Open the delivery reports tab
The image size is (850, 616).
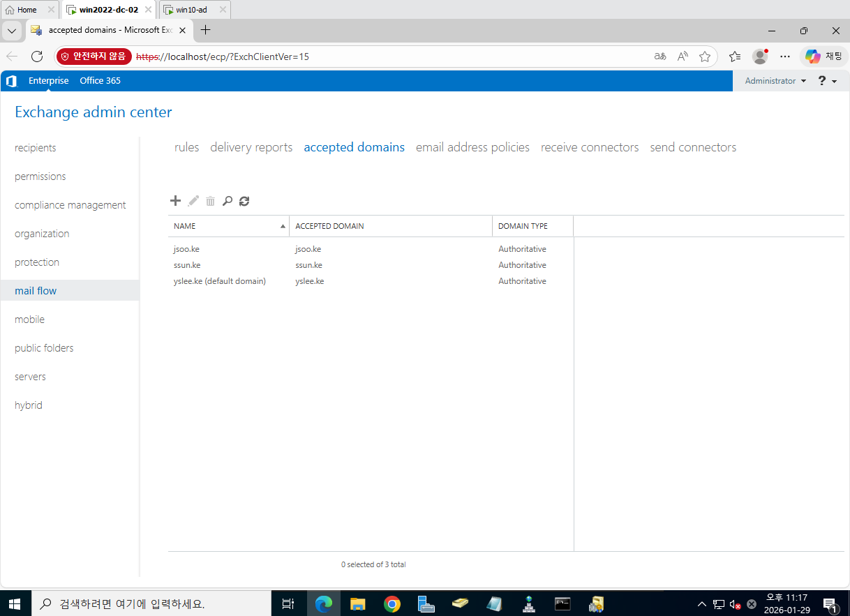(251, 147)
